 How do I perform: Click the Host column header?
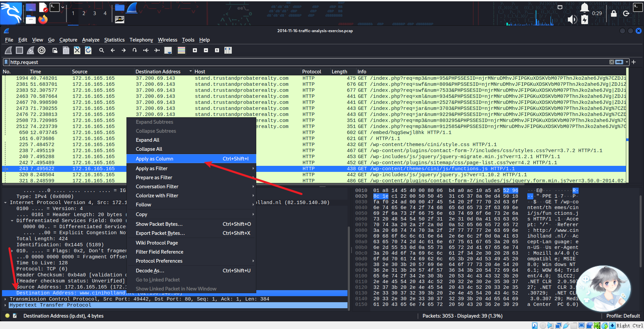click(x=200, y=71)
